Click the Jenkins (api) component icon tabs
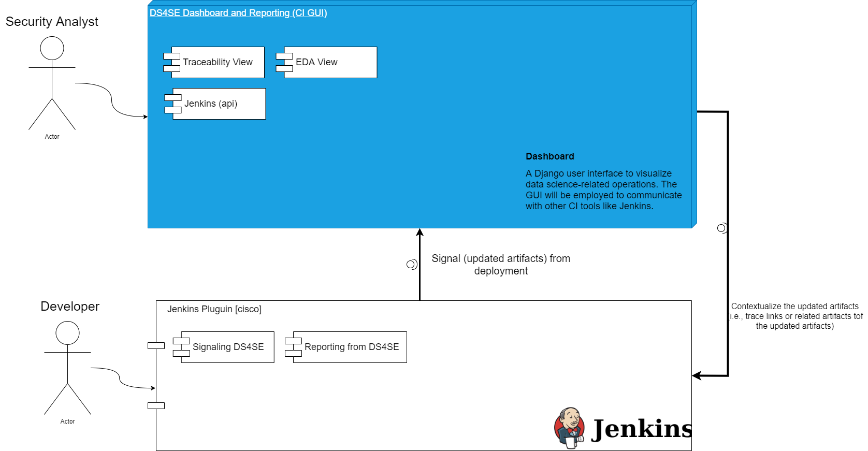 point(172,104)
